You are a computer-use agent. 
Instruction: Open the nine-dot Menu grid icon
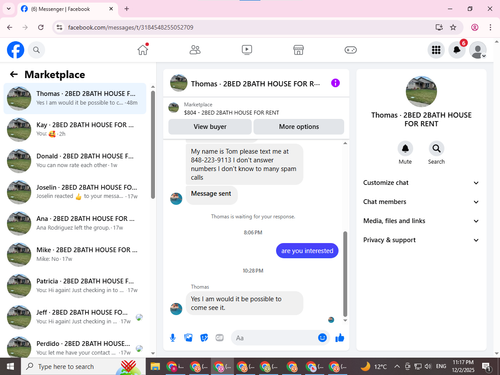point(436,50)
